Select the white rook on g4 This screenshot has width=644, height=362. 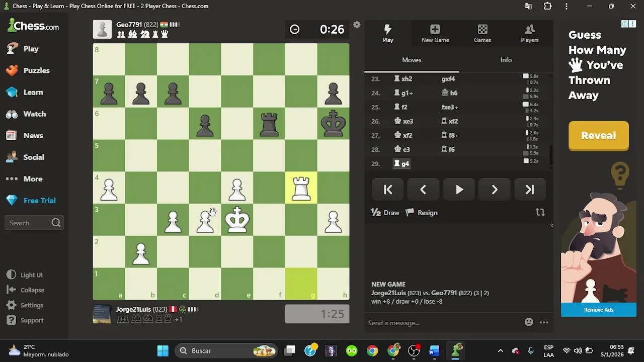(301, 188)
